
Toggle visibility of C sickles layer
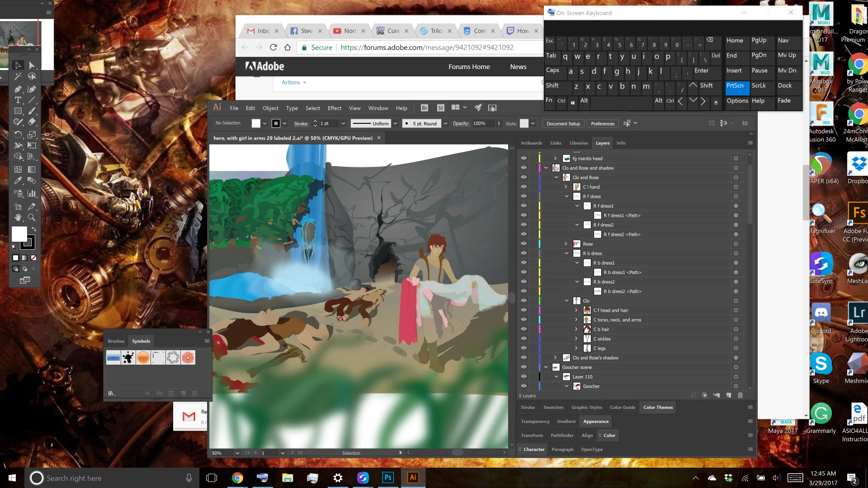[524, 338]
